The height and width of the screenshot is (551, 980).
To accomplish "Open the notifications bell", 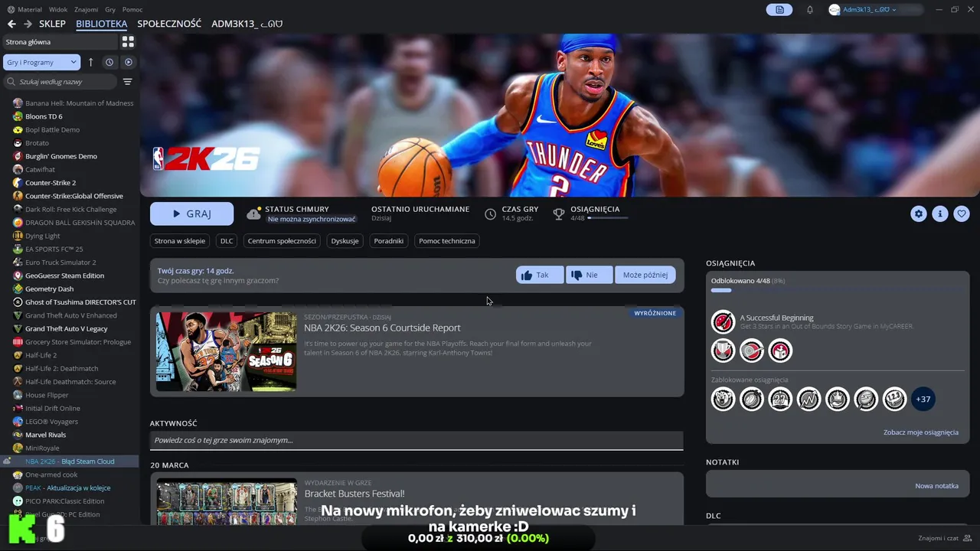I will (x=810, y=9).
